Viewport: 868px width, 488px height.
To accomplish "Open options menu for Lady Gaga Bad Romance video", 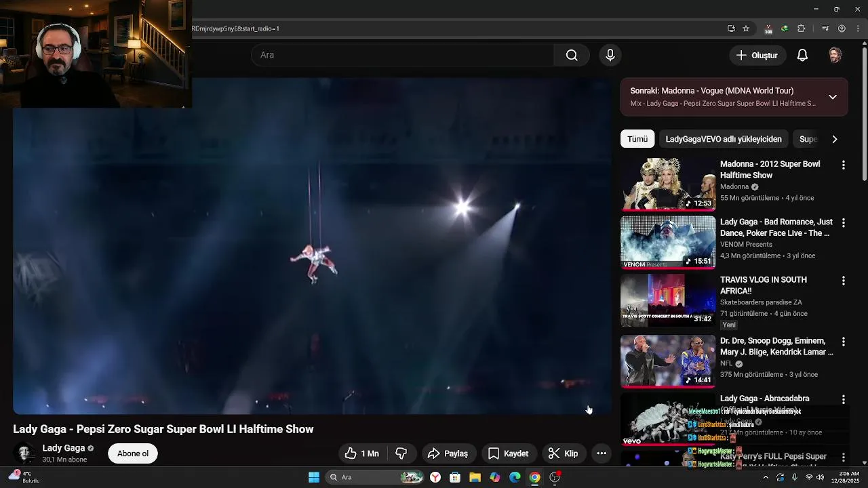I will [844, 223].
